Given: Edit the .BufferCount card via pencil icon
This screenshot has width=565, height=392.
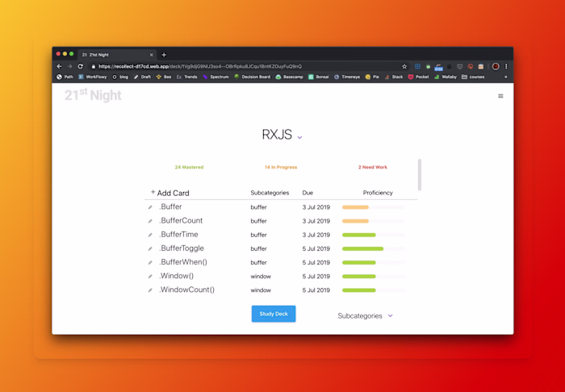Looking at the screenshot, I should [x=150, y=221].
